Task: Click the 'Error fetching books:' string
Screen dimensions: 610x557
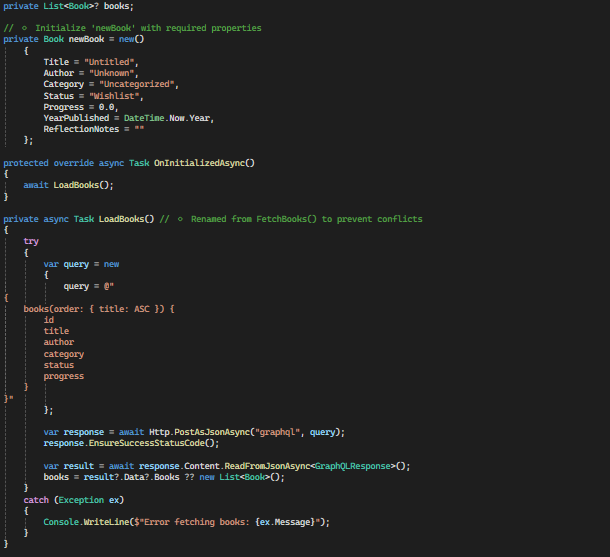Action: pyautogui.click(x=197, y=522)
